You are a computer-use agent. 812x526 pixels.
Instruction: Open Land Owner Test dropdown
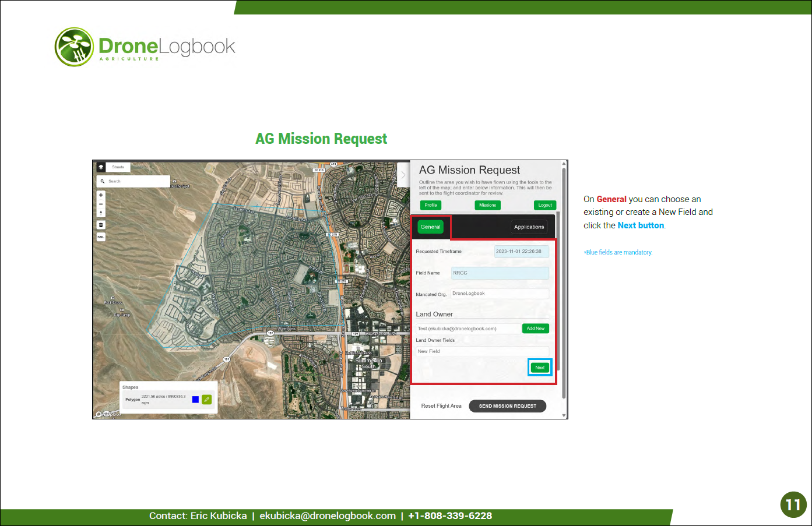pyautogui.click(x=468, y=329)
